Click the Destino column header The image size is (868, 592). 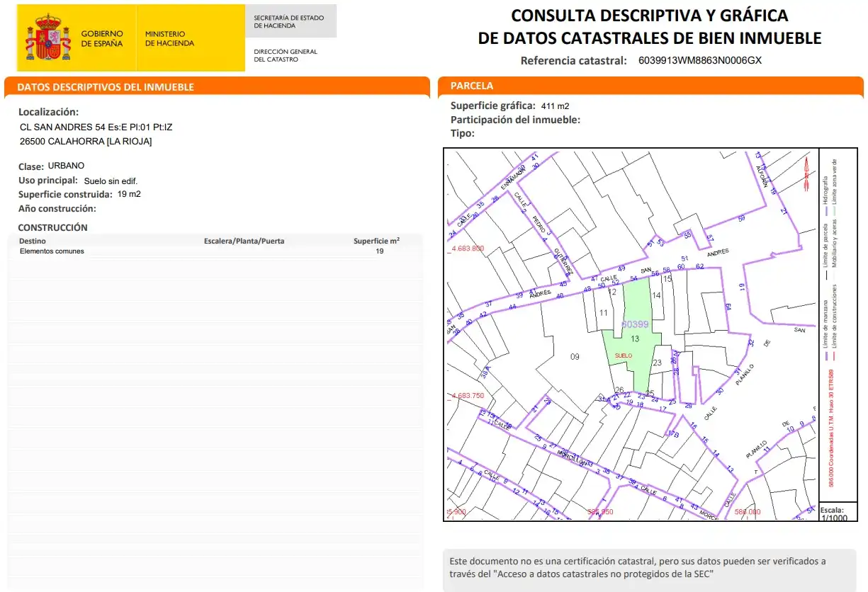coord(33,241)
